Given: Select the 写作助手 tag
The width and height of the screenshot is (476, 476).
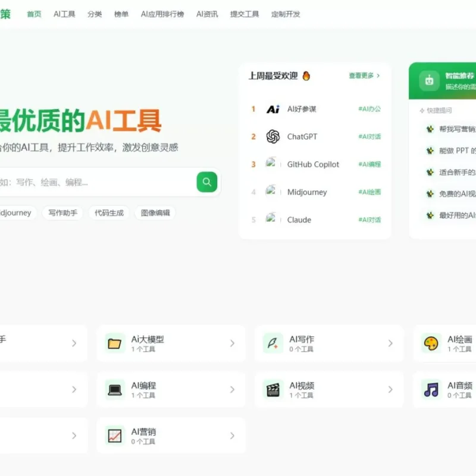Looking at the screenshot, I should point(63,213).
